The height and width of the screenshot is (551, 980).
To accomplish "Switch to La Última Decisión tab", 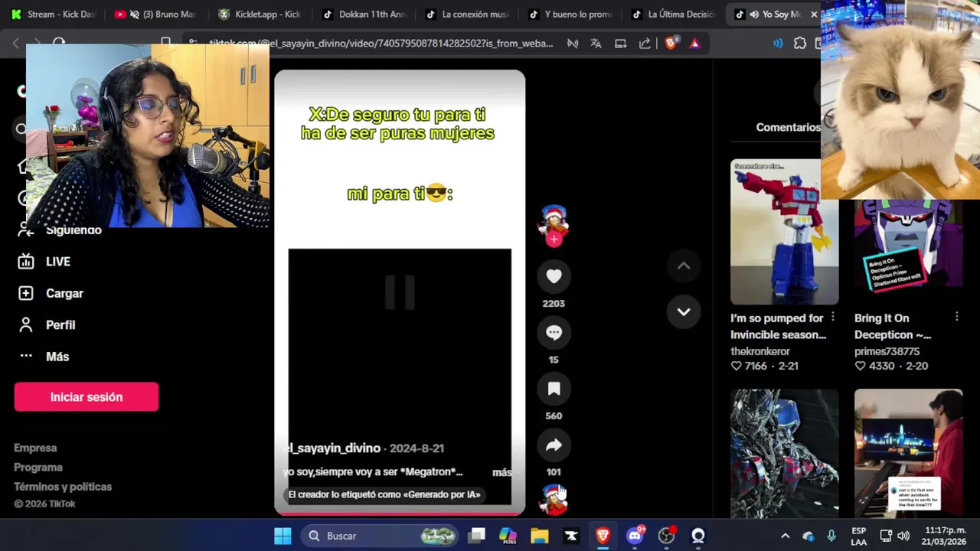I will [x=675, y=14].
